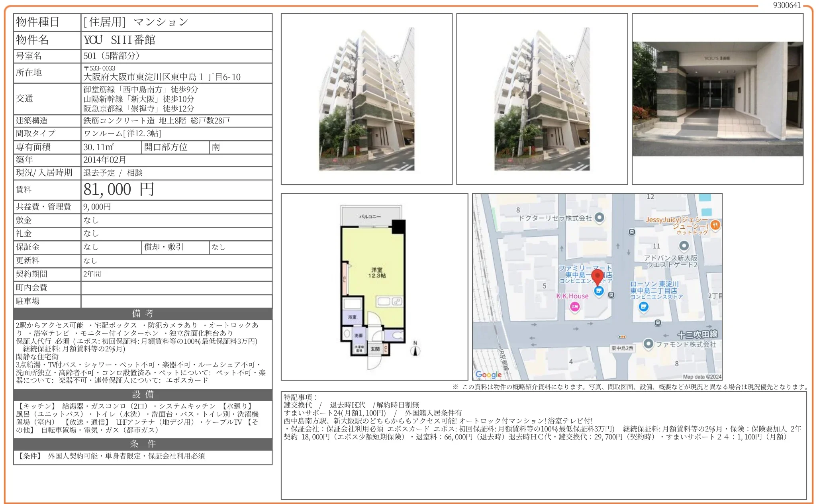Screen dimensions: 819x504
Task: Click the 東中島2西 intersection label
Action: 622,348
